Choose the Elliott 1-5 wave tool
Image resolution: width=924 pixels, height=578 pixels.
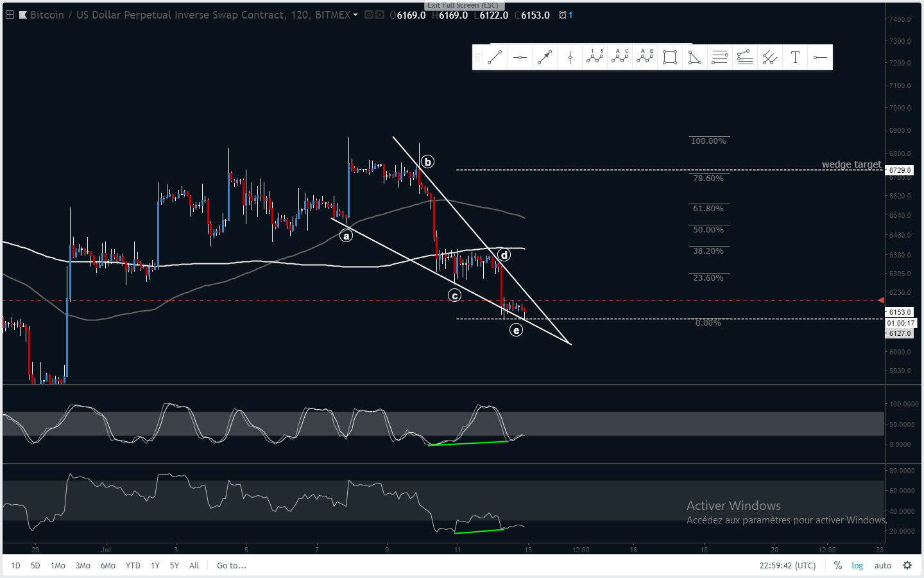point(595,58)
